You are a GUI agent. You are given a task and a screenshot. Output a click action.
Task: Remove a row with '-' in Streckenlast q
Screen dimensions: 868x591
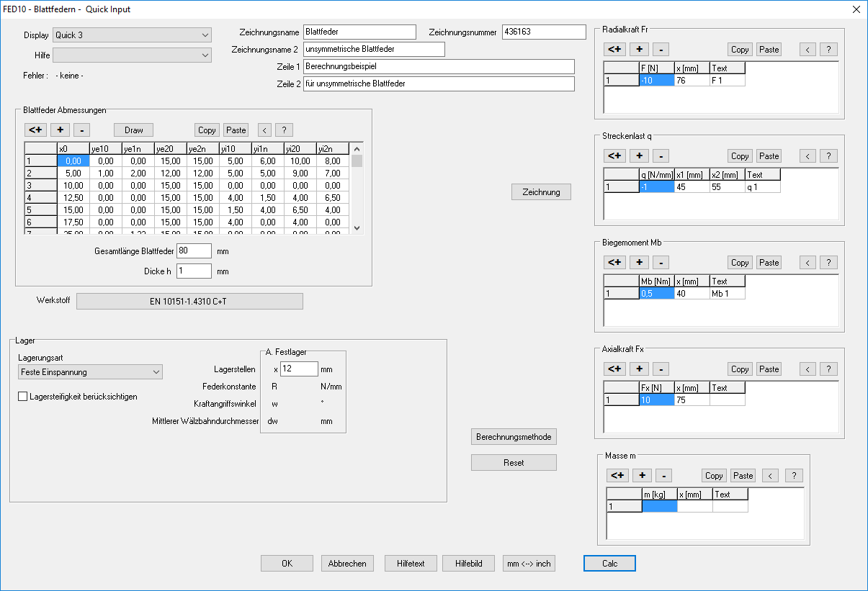[x=662, y=156]
